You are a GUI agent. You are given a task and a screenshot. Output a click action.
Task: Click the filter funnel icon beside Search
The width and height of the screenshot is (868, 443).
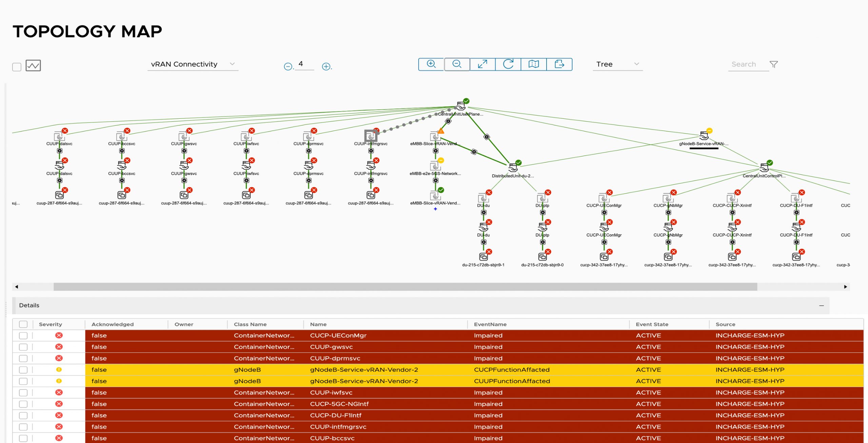(773, 64)
